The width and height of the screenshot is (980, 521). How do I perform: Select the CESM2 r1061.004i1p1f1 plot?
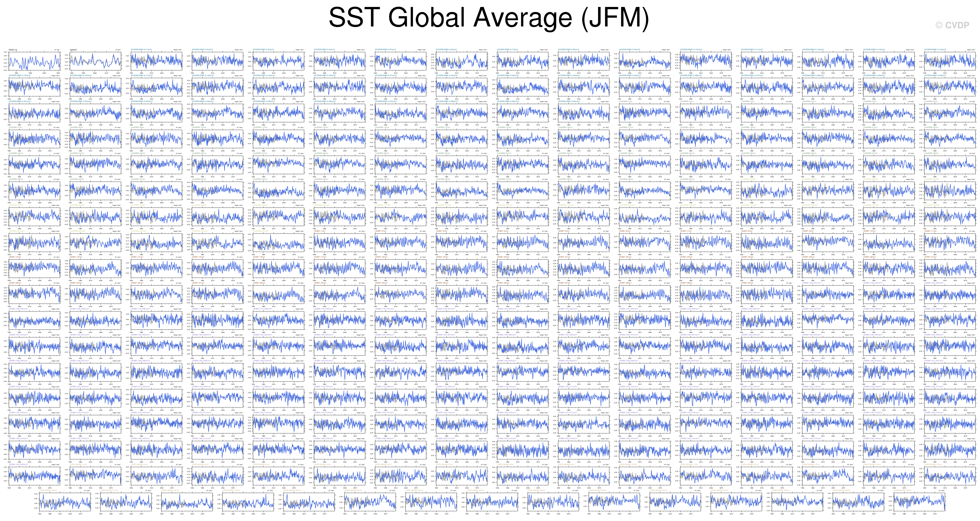pyautogui.click(x=34, y=320)
